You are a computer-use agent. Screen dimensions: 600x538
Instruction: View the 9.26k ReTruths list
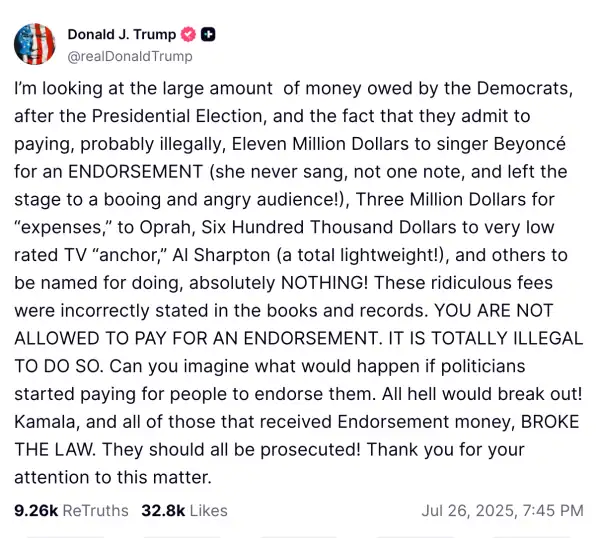[71, 510]
